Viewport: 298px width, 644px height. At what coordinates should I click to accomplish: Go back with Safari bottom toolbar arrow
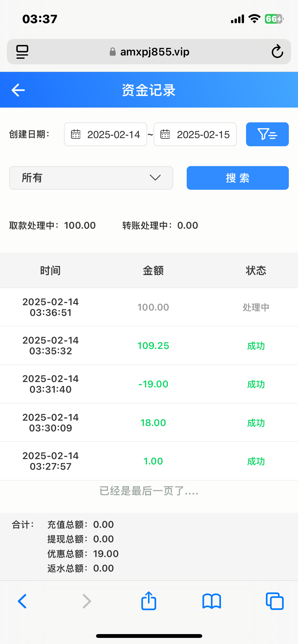pos(22,601)
